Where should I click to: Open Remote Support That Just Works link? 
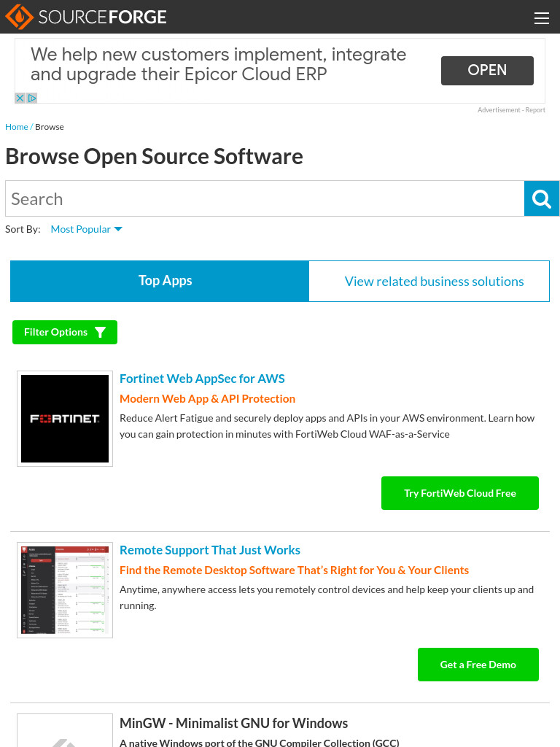click(209, 550)
